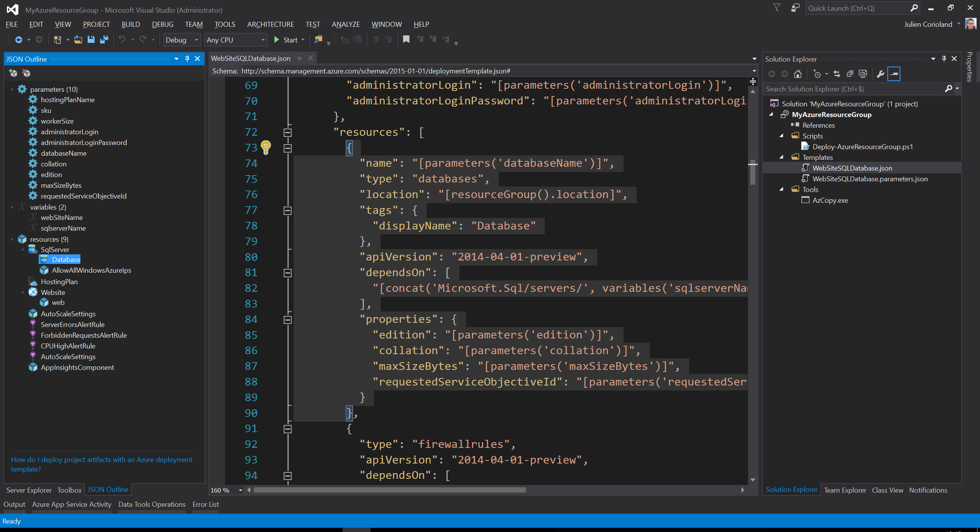Toggle auto-hide pin on Solution Explorer
Viewport: 980px width, 532px height.
(944, 59)
